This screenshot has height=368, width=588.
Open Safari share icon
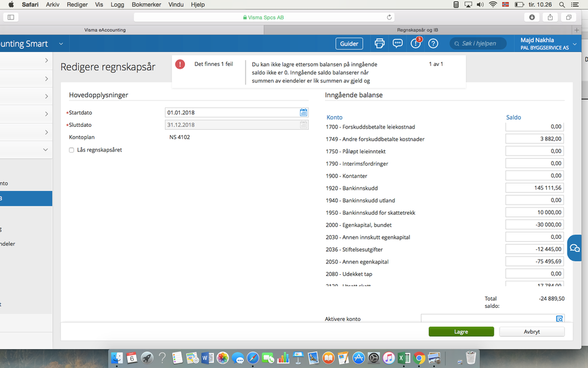pyautogui.click(x=550, y=17)
